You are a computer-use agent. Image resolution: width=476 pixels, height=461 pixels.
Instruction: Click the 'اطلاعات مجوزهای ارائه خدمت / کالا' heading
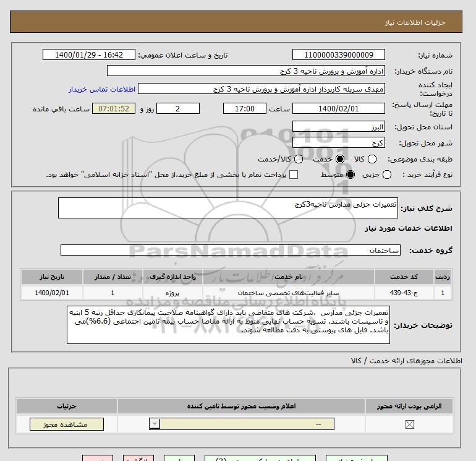(x=407, y=361)
